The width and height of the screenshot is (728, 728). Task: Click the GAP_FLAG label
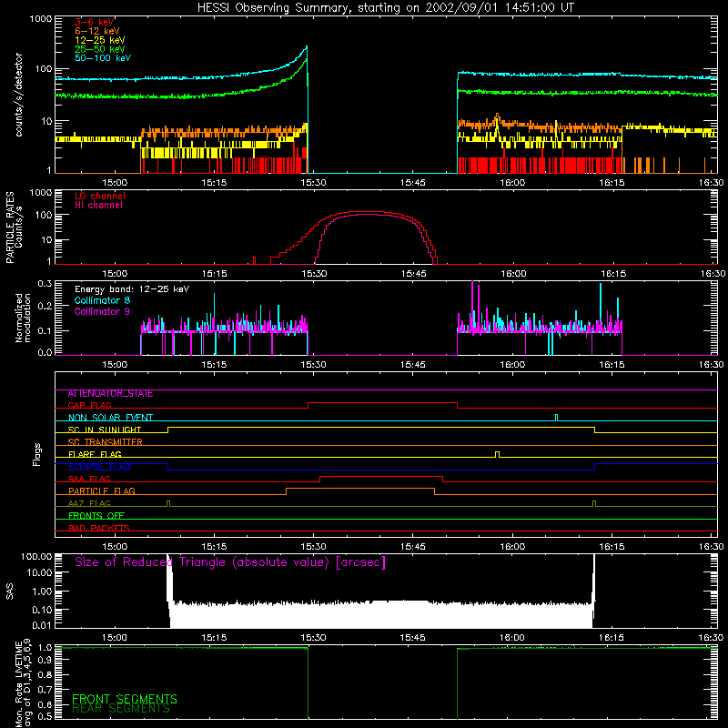[89, 405]
